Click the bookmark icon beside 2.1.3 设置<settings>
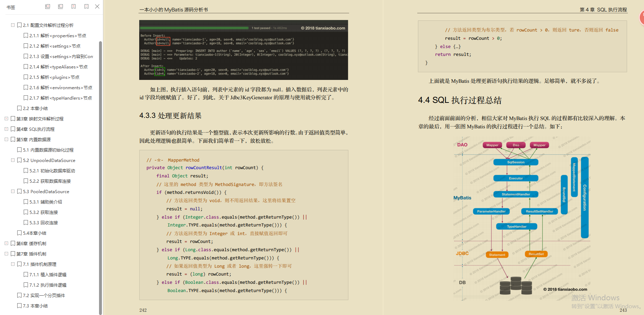This screenshot has height=315, width=644. point(26,56)
